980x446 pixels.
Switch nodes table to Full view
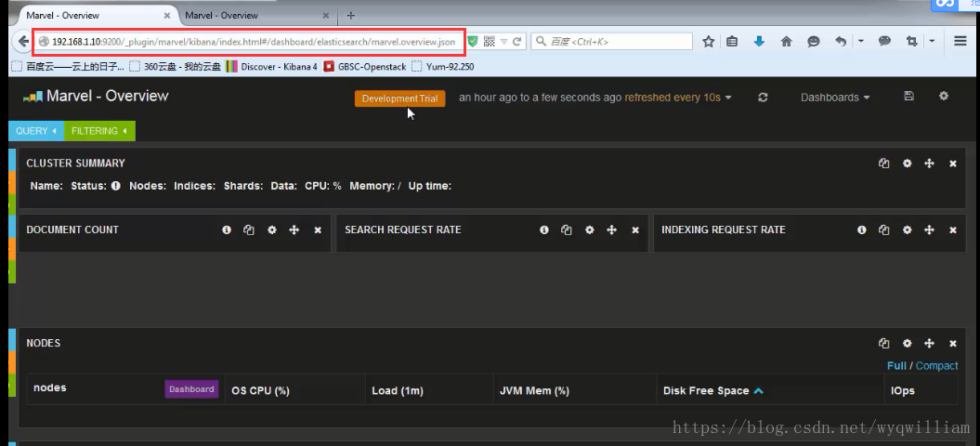(896, 366)
